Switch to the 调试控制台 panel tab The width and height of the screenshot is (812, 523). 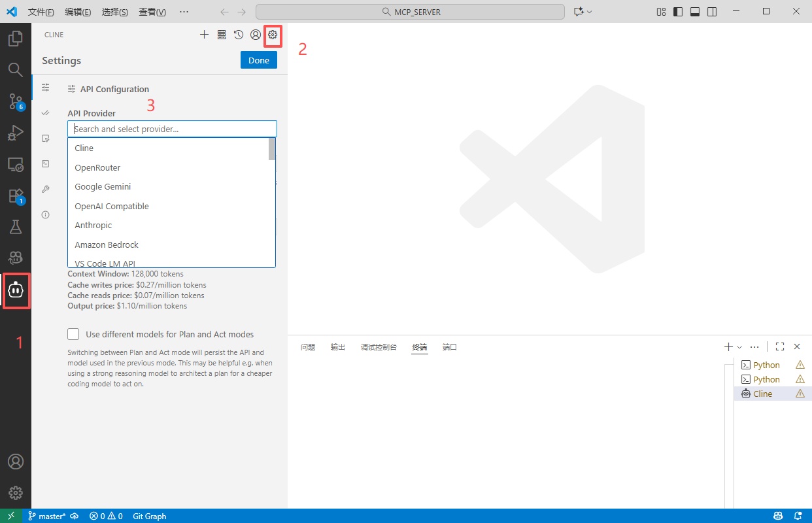point(379,347)
